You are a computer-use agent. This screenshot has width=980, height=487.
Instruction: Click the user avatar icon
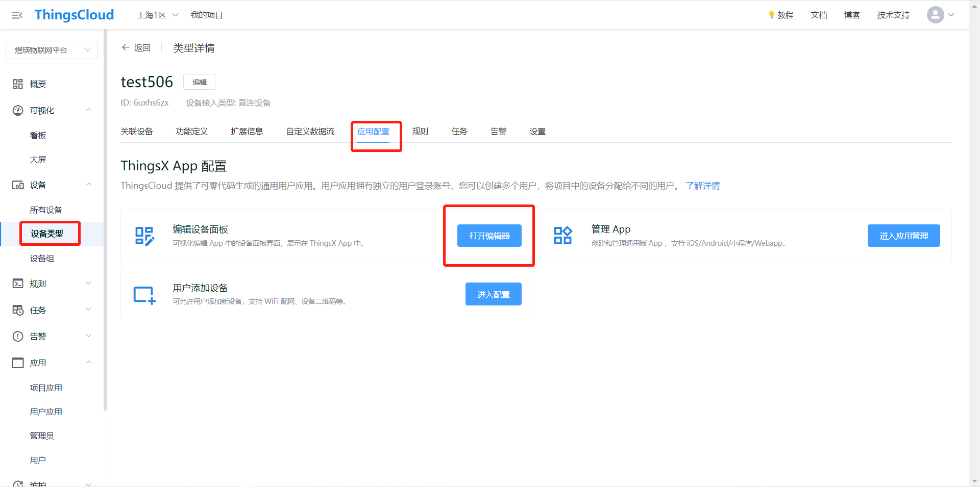pos(935,15)
